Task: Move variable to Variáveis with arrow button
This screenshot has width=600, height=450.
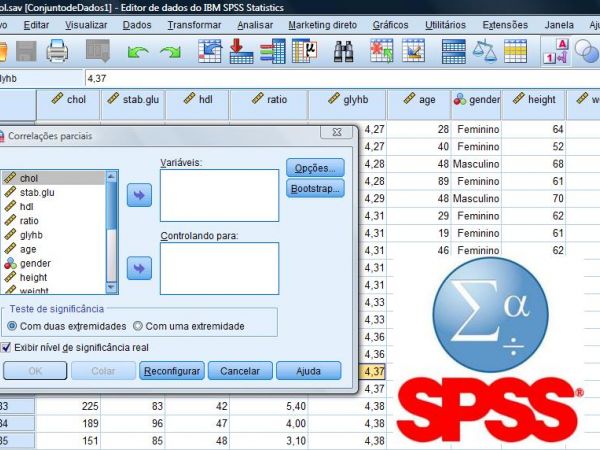Action: point(140,195)
